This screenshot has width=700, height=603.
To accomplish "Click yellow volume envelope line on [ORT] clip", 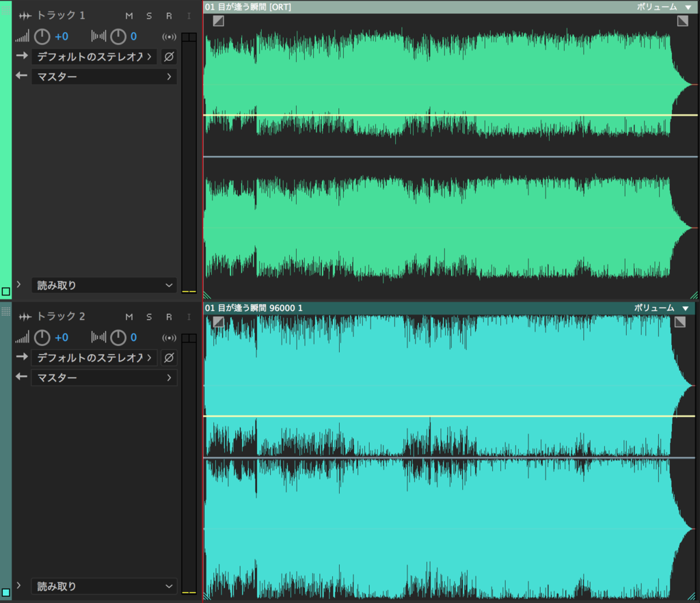I will click(450, 115).
